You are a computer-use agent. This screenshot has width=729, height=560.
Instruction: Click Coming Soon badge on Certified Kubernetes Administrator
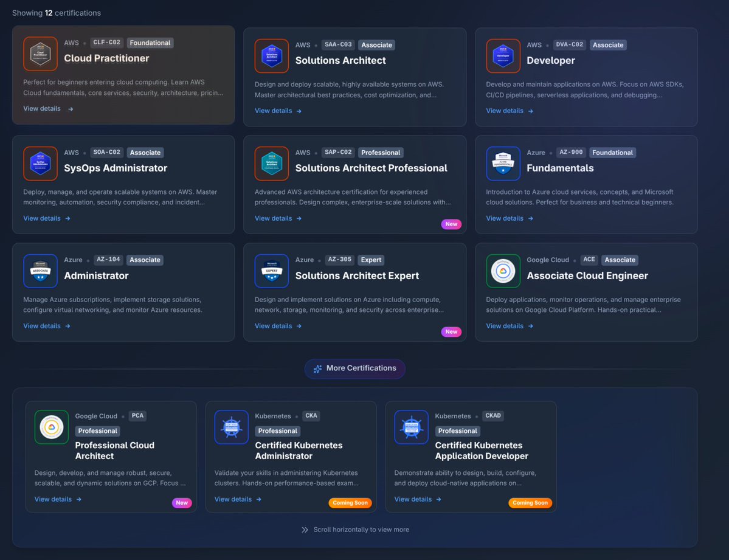click(x=350, y=503)
